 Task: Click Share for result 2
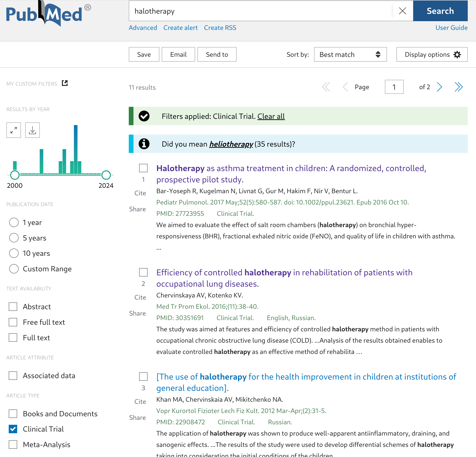point(137,313)
